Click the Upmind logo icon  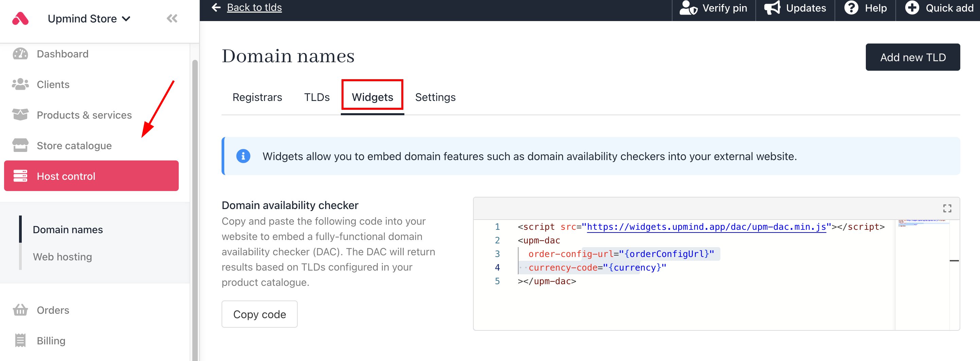20,18
